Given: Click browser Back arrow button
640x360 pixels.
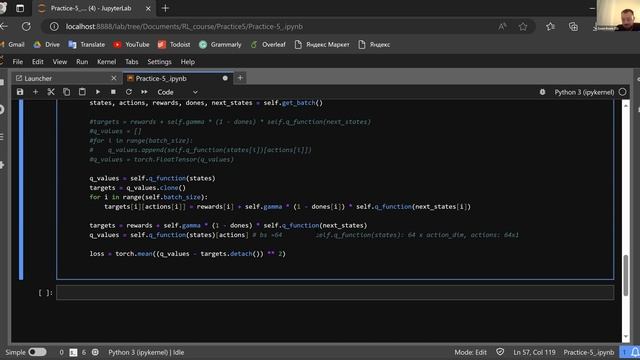Looking at the screenshot, I should click(4, 27).
